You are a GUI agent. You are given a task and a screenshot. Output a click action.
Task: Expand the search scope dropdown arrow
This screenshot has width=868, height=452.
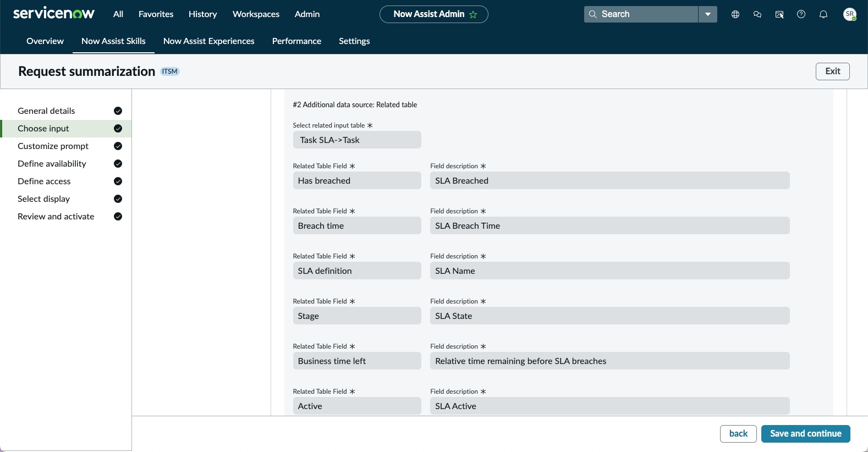tap(708, 14)
